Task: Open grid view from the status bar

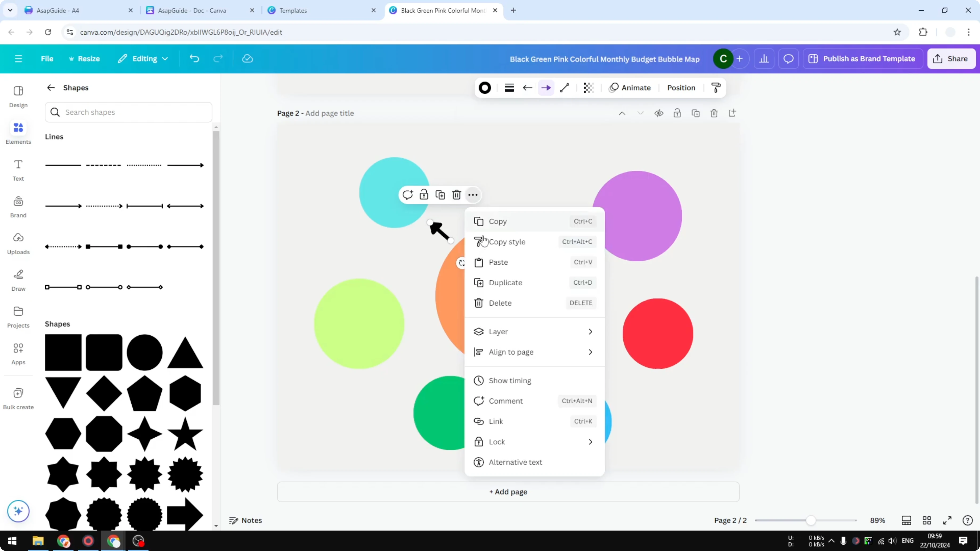Action: pos(927,520)
